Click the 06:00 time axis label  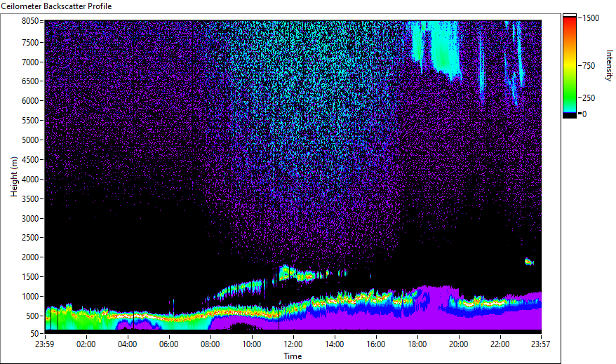(169, 344)
